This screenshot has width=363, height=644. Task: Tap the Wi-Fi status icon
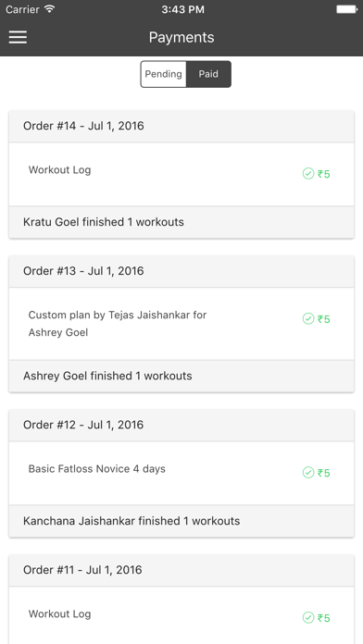point(50,9)
